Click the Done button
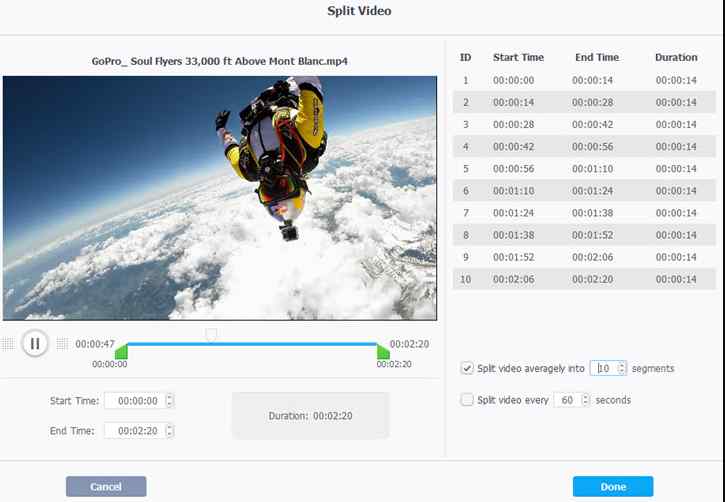The height and width of the screenshot is (502, 725). (x=613, y=487)
